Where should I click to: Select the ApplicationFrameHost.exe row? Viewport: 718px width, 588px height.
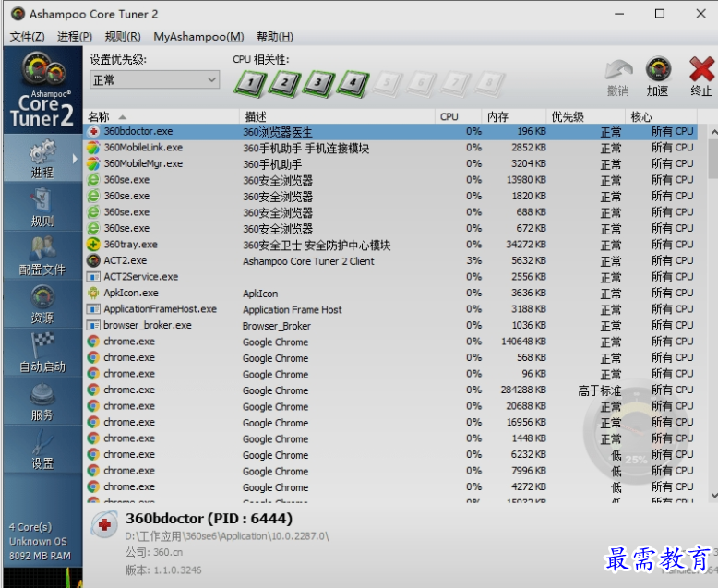tap(391, 309)
